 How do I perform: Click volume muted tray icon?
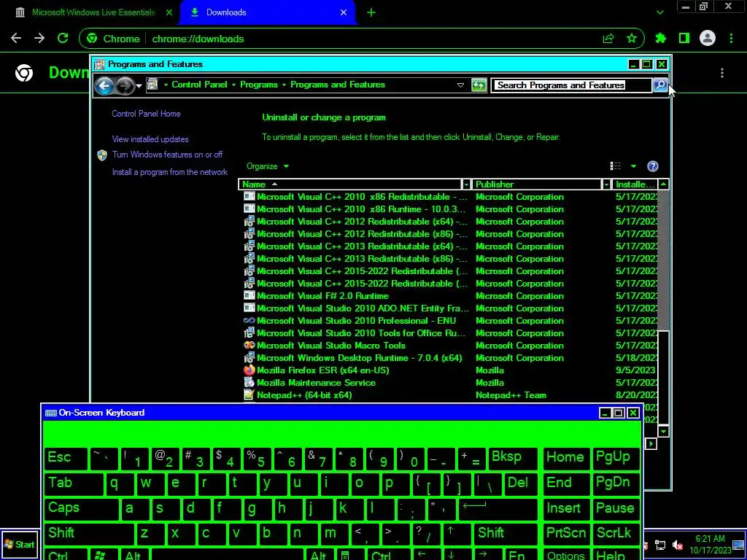678,545
